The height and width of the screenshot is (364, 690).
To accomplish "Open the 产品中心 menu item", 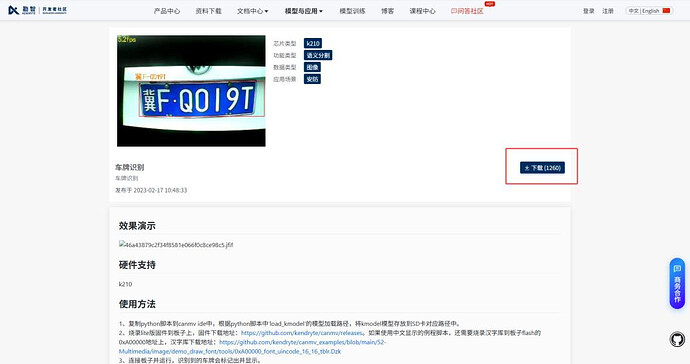I will tap(167, 11).
